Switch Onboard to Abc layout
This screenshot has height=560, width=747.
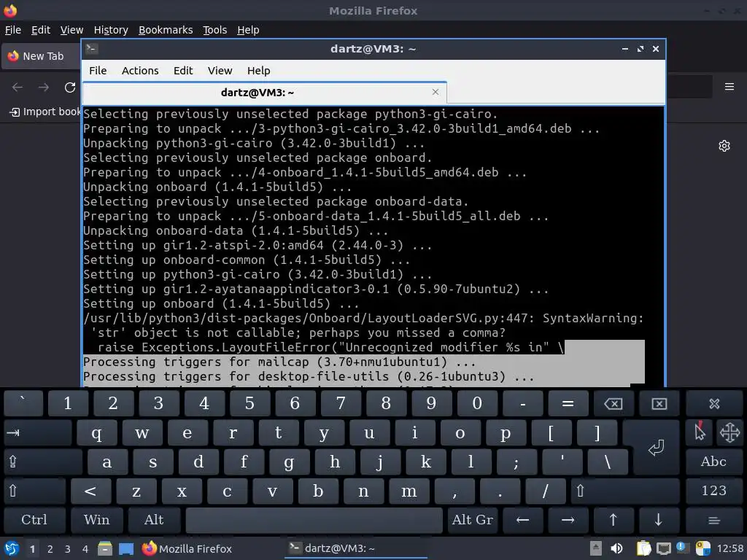713,462
